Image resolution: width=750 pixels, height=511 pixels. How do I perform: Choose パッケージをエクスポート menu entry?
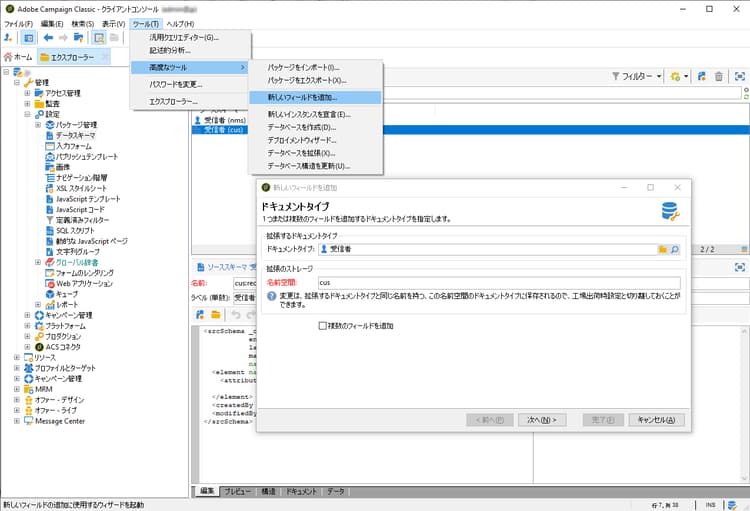pos(316,80)
